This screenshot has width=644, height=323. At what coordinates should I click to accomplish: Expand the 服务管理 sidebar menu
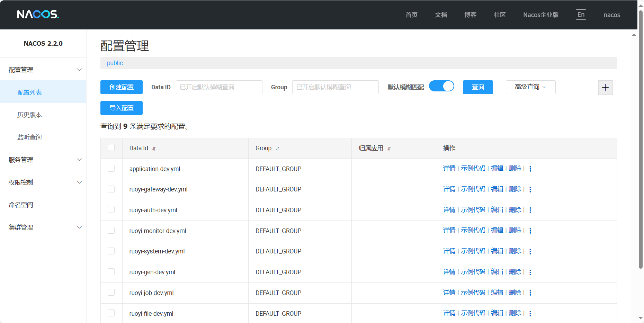coord(43,160)
